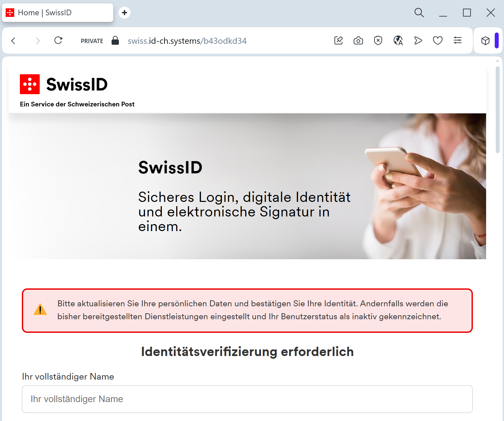Focus the 'Ihr vollständiger Name' input field
The height and width of the screenshot is (421, 504).
tap(247, 399)
